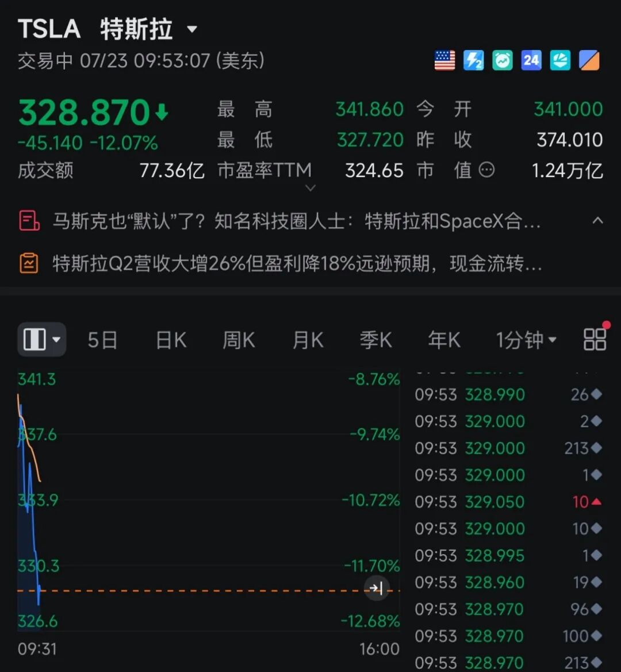
Task: Tap the green alarm clock alert icon
Action: tap(503, 60)
